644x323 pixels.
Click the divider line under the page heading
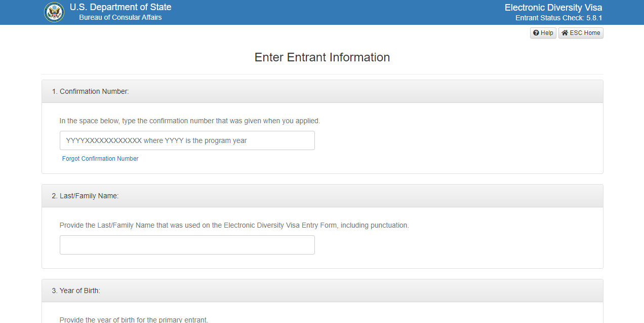[322, 75]
